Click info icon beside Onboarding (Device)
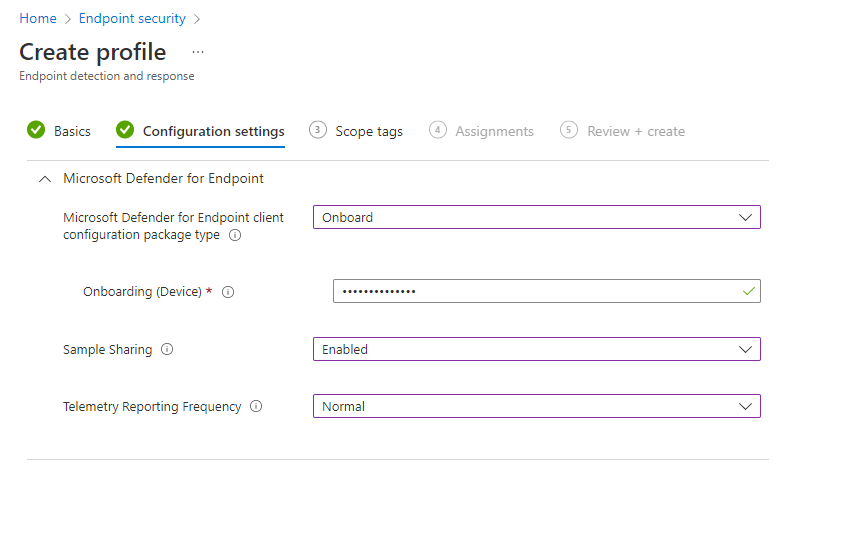860x536 pixels. 228,292
